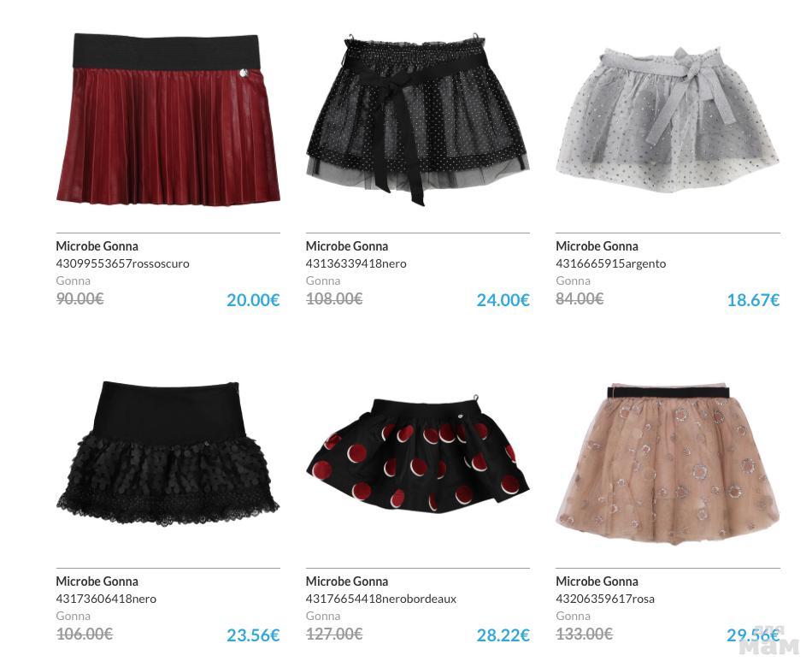
Task: Click the Gonna category under 43206359617rosa
Action: coord(573,616)
